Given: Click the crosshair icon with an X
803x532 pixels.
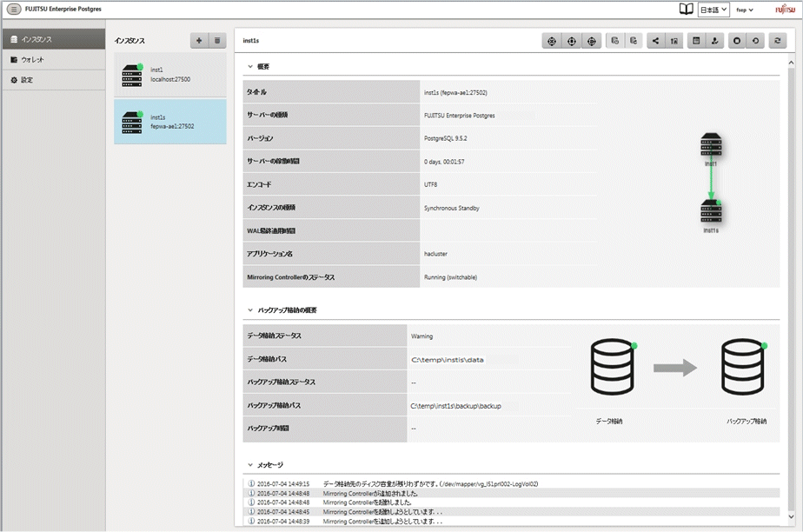Looking at the screenshot, I should point(552,41).
